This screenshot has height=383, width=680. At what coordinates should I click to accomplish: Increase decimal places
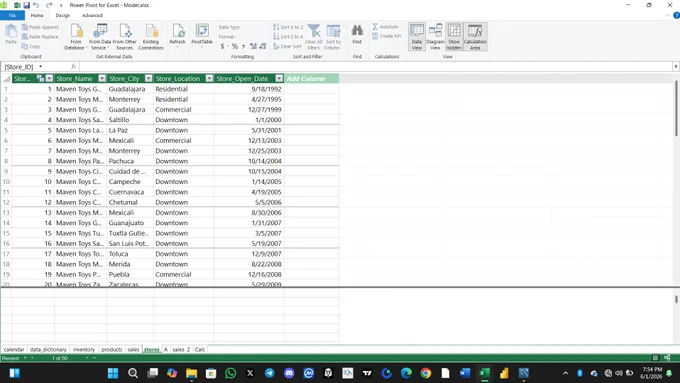pos(253,46)
